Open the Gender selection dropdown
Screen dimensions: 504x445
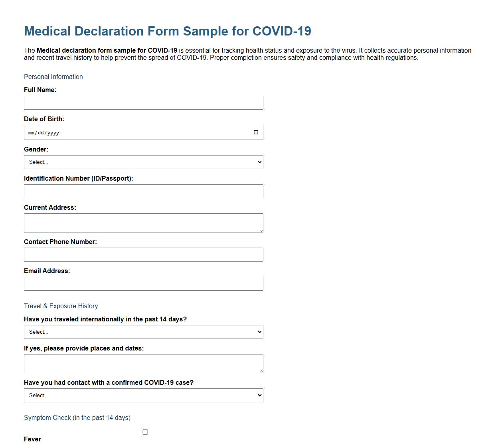tap(144, 162)
